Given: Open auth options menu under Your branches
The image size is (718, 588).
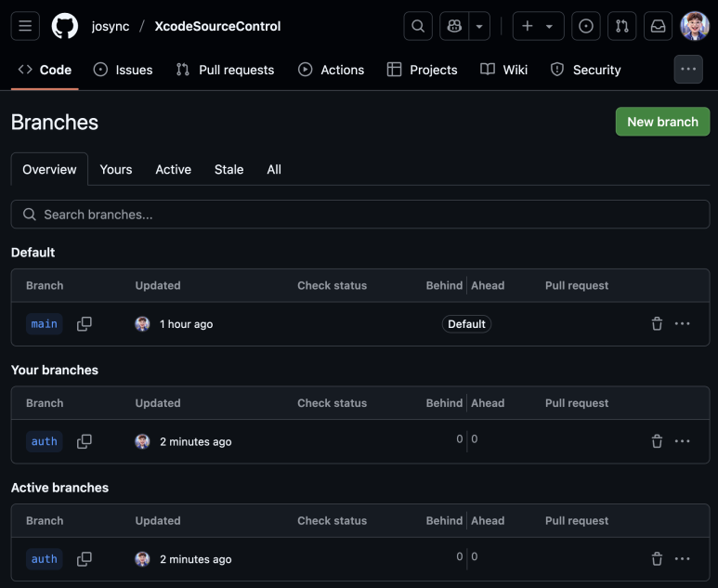Looking at the screenshot, I should pos(683,441).
